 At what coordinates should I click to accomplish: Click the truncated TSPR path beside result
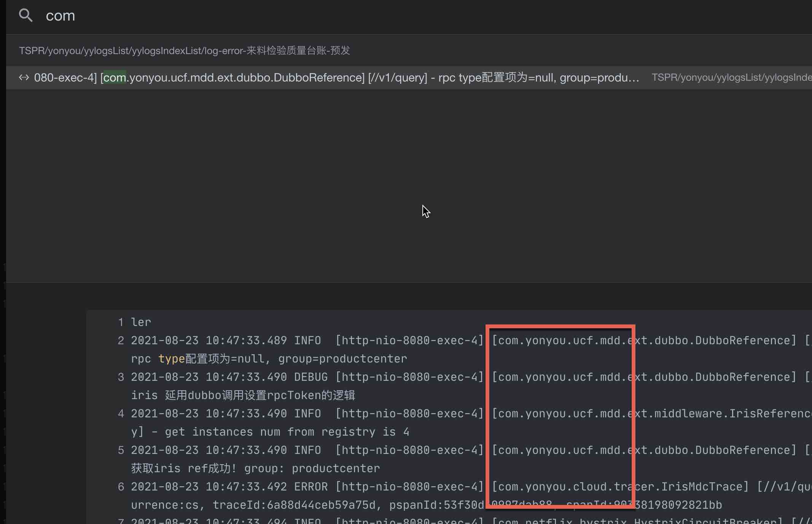(x=731, y=78)
